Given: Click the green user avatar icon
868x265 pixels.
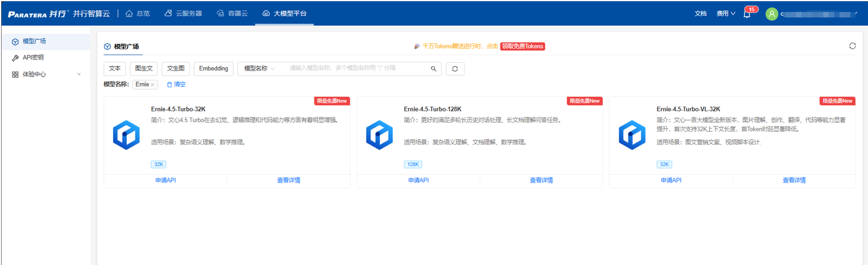Looking at the screenshot, I should [x=772, y=14].
